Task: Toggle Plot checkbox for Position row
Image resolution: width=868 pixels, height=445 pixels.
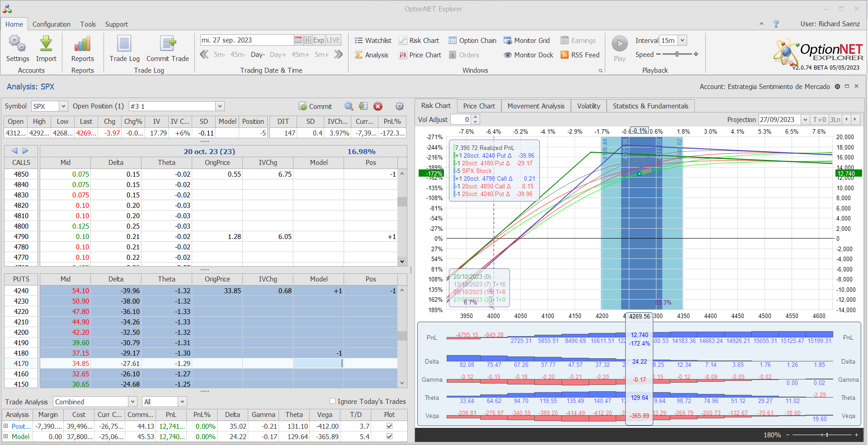Action: tap(389, 426)
